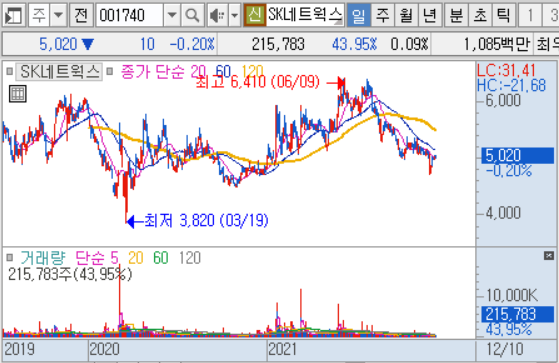Image resolution: width=559 pixels, height=363 pixels.
Task: Click the 종가 단순 moving average label
Action: [x=152, y=72]
